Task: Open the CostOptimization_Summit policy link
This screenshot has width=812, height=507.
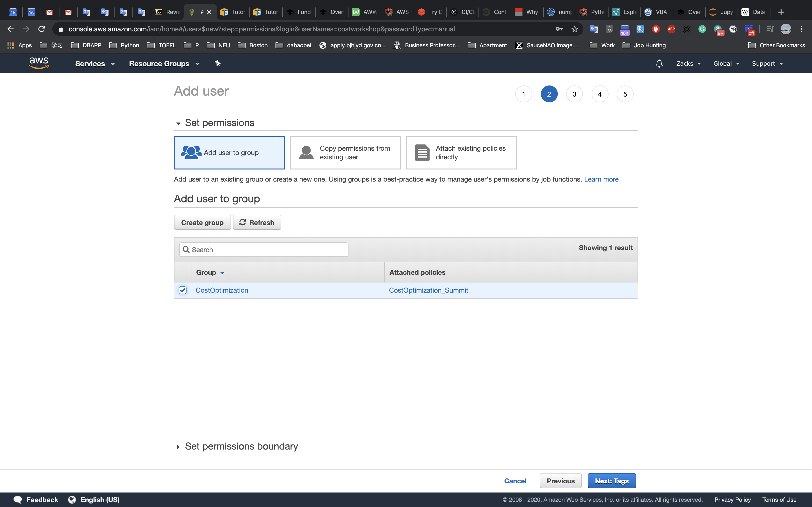Action: 428,290
